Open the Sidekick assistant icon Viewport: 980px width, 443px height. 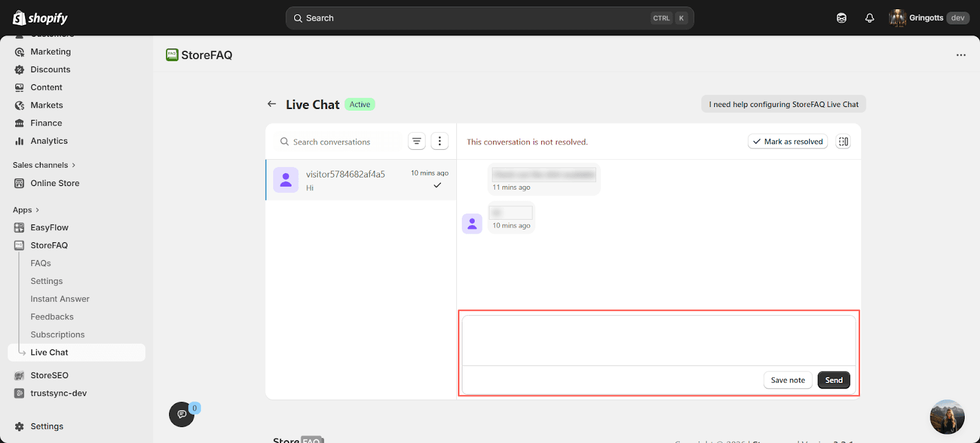coord(842,18)
